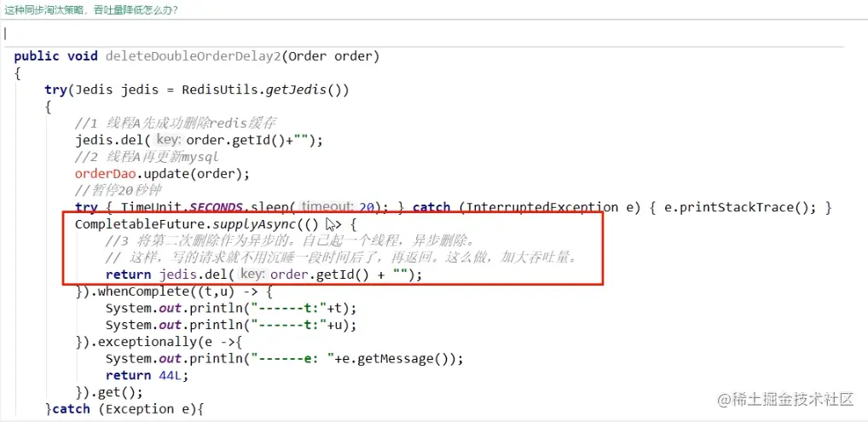
Task: Click the comment 线程A先成功删除redis缓存
Action: point(175,124)
